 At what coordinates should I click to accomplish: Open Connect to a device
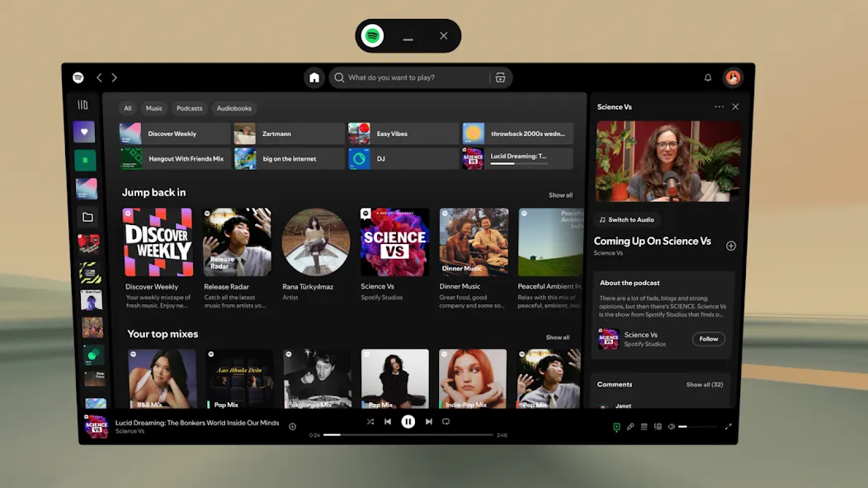tap(658, 426)
